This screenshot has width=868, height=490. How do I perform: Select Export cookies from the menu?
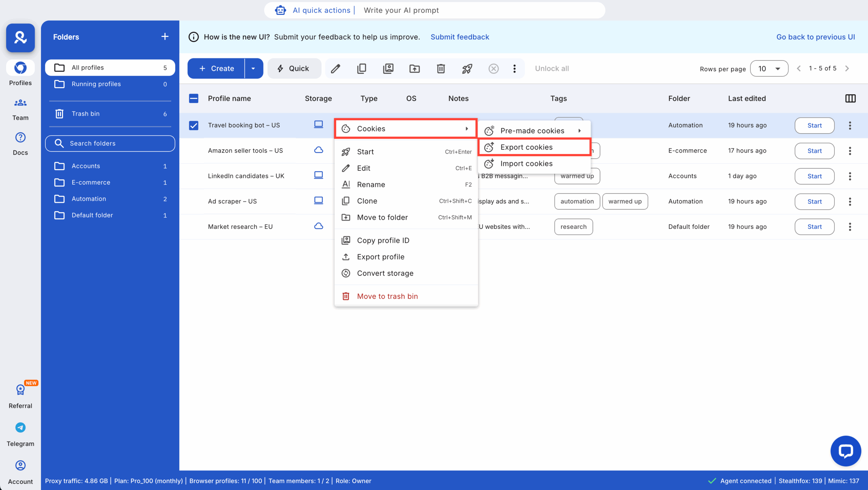tap(526, 147)
